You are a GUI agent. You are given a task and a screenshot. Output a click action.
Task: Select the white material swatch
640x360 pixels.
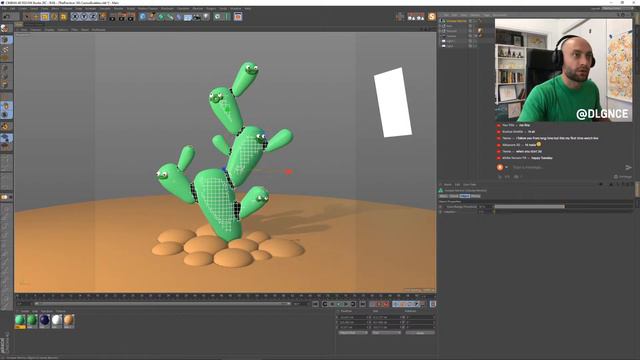(x=57, y=321)
